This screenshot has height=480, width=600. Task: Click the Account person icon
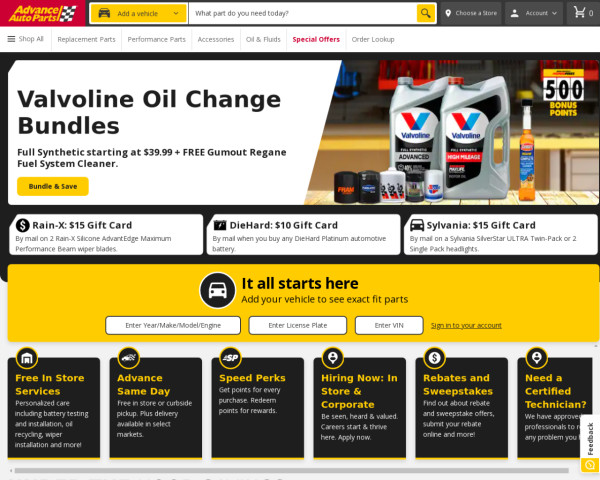[515, 13]
